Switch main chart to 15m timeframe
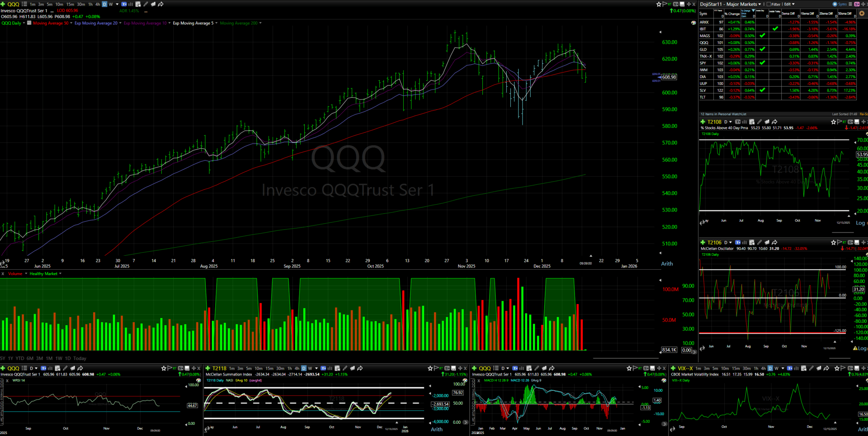The image size is (868, 436). pos(70,4)
